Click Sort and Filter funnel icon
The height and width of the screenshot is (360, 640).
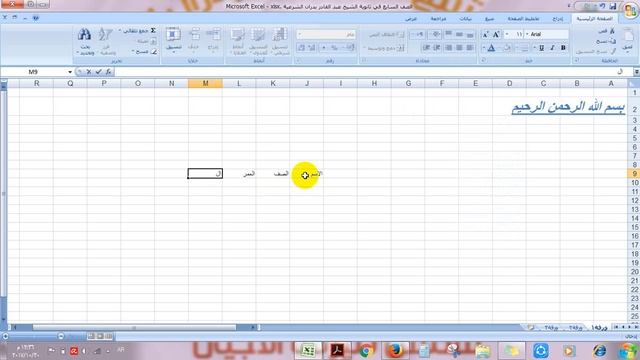click(105, 34)
